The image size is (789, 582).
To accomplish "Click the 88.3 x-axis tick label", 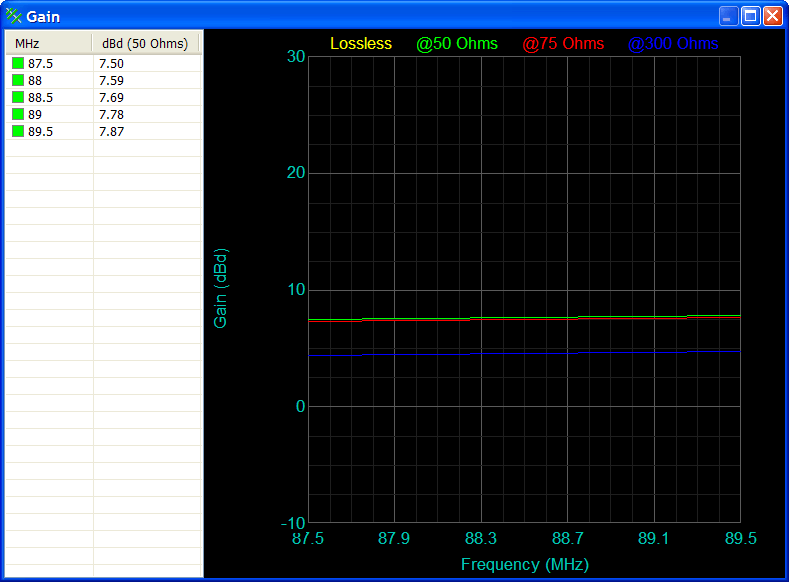I will point(481,538).
